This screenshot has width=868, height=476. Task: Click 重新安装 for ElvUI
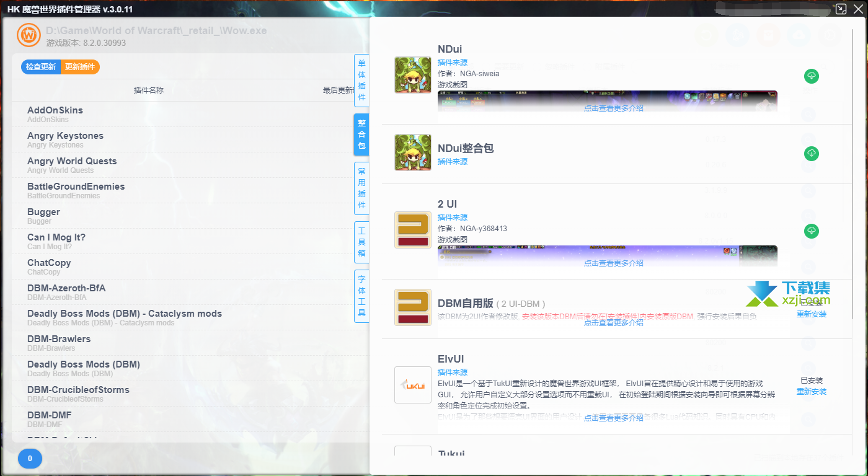[812, 392]
